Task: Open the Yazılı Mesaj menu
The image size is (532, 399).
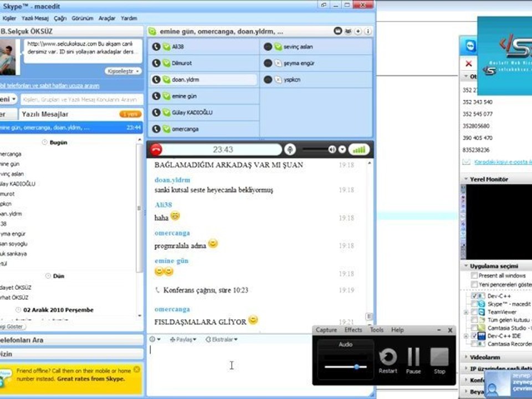Action: click(35, 18)
